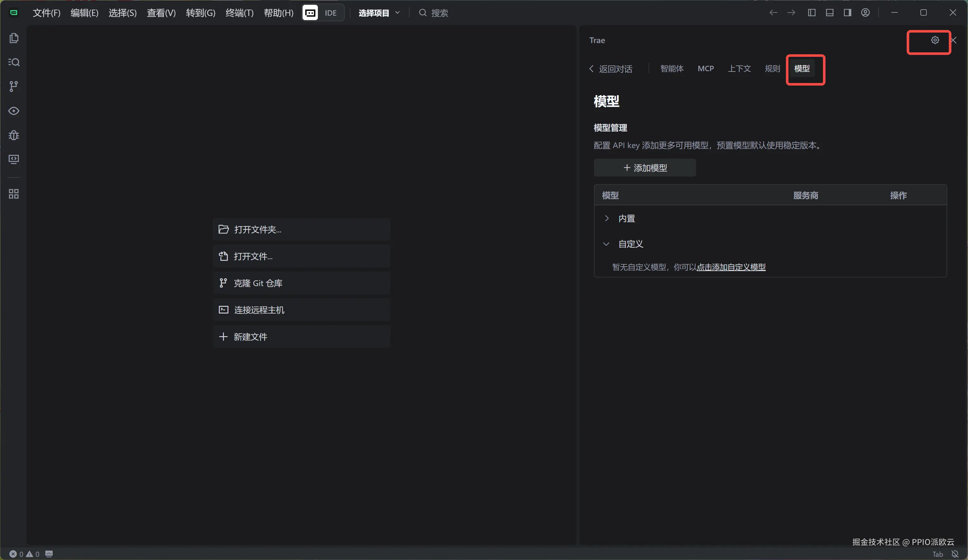
Task: Collapse the 自定义 model group
Action: pos(606,244)
